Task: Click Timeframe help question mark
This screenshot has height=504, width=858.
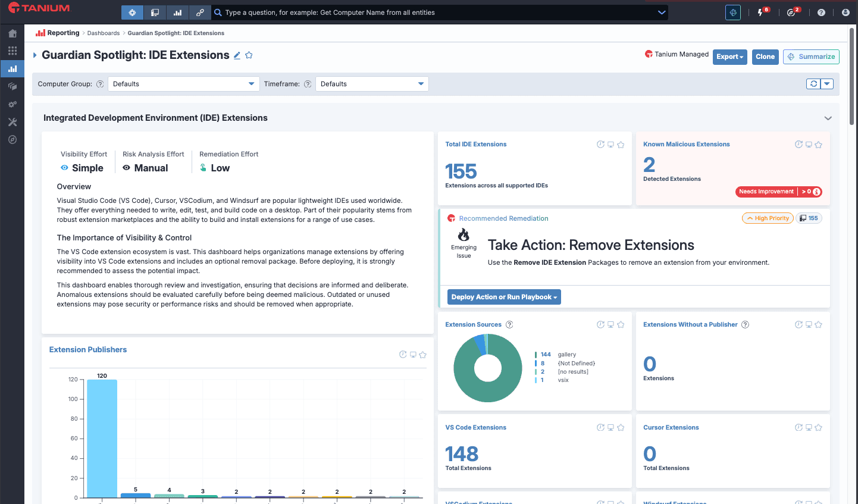Action: click(x=308, y=84)
